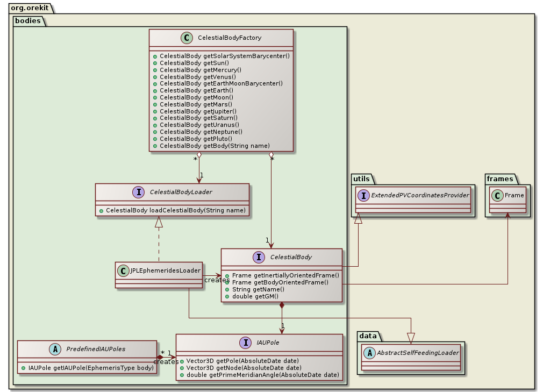The height and width of the screenshot is (392, 543).
Task: Toggle the visibility marker beside getSun()
Action: click(x=155, y=63)
